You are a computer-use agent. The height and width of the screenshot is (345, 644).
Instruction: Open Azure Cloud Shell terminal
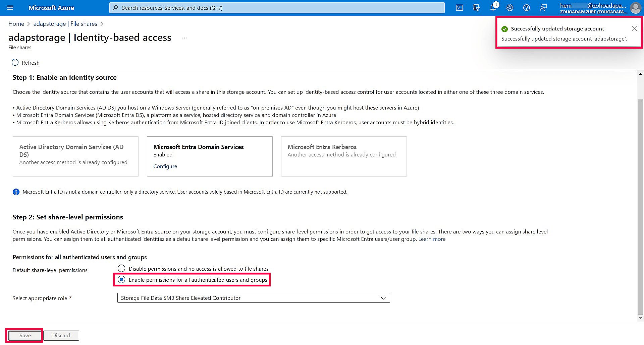click(x=459, y=8)
